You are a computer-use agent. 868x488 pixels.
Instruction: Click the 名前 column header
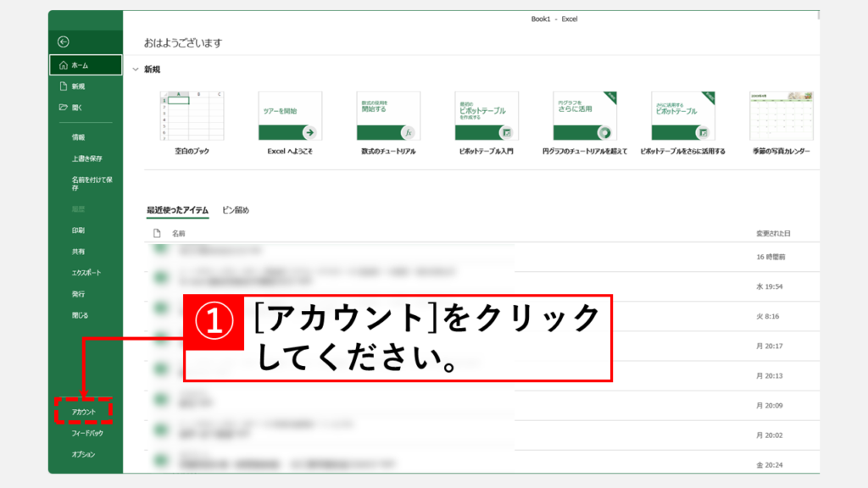coord(178,234)
